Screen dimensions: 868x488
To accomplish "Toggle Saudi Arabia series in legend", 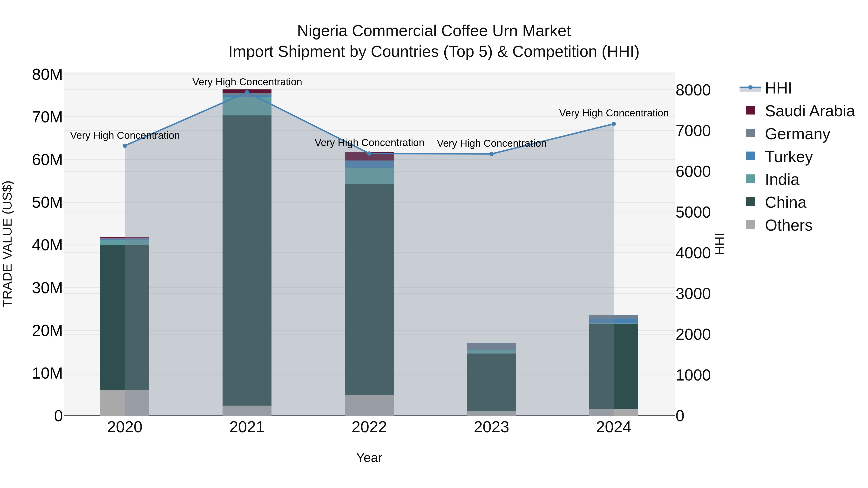I will 800,111.
